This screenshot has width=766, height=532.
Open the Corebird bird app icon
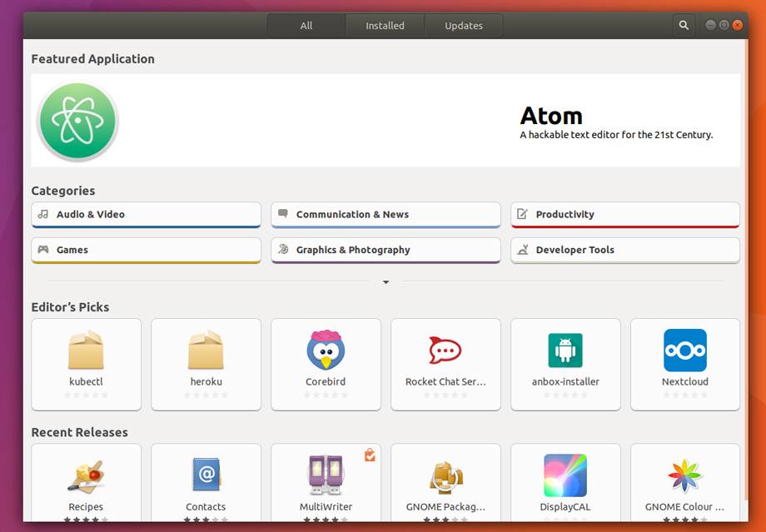point(326,350)
